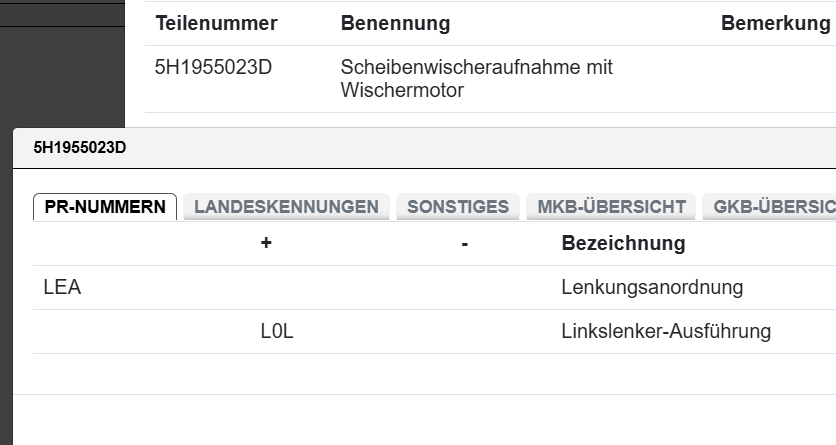Click the 5H1955023D dialog title bar
836x445 pixels.
pos(400,148)
